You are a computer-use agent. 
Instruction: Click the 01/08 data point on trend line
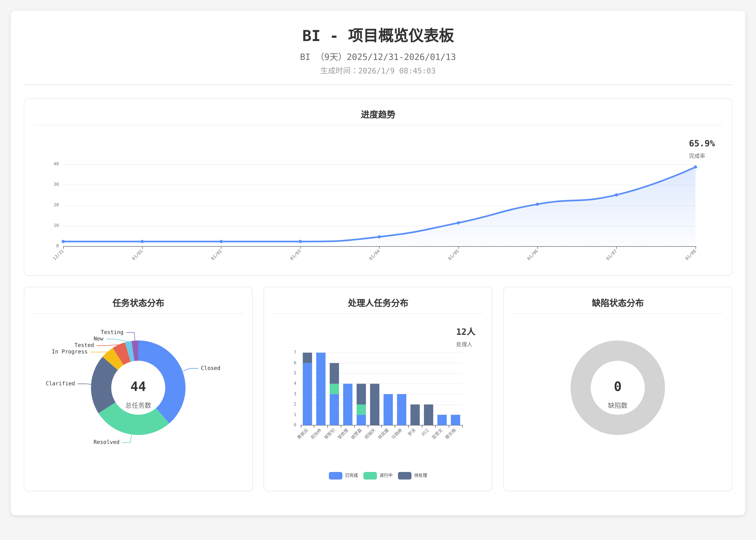tap(695, 167)
